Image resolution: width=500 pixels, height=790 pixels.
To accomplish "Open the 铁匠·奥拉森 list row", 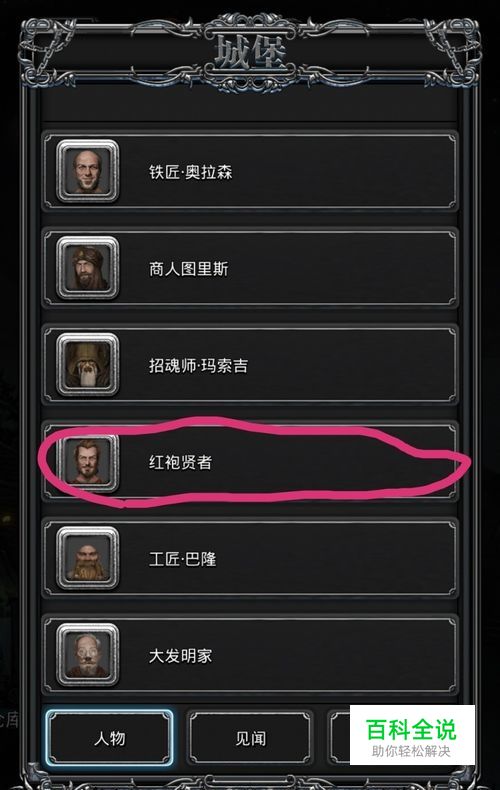I will point(250,171).
